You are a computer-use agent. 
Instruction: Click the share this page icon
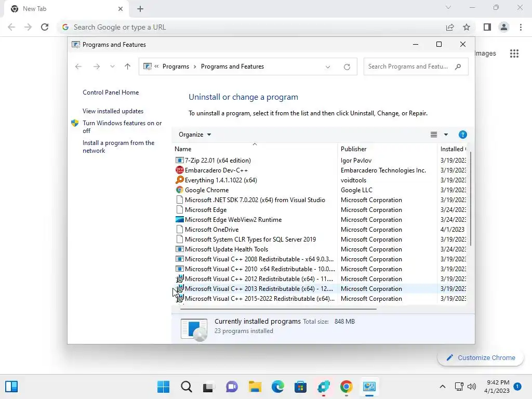[450, 27]
